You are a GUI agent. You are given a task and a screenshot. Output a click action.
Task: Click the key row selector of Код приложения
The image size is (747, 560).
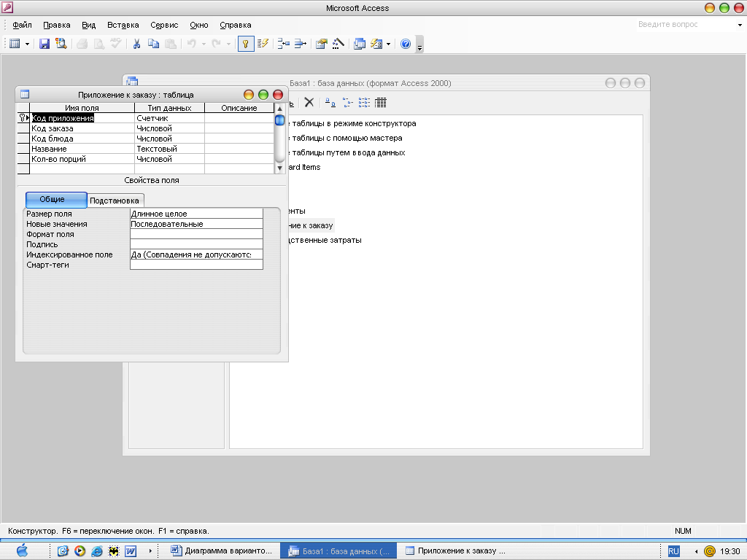(23, 117)
